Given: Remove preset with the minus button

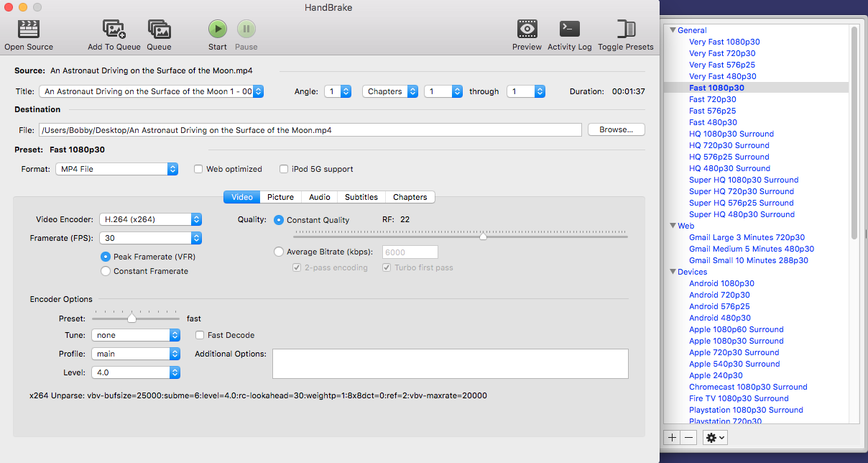Looking at the screenshot, I should [x=688, y=437].
